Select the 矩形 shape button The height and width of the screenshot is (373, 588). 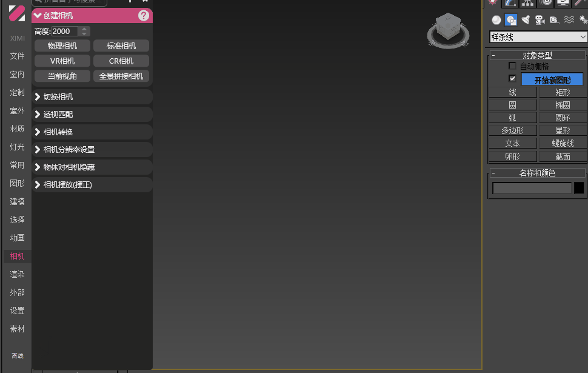[x=563, y=92]
